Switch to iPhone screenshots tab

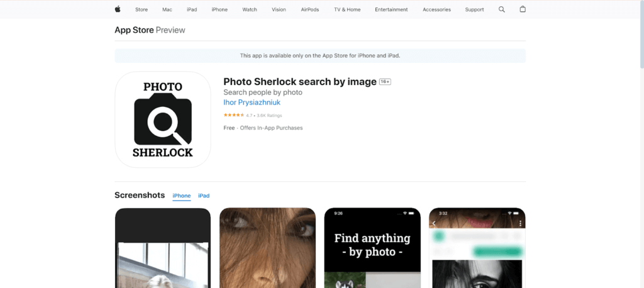pos(182,196)
